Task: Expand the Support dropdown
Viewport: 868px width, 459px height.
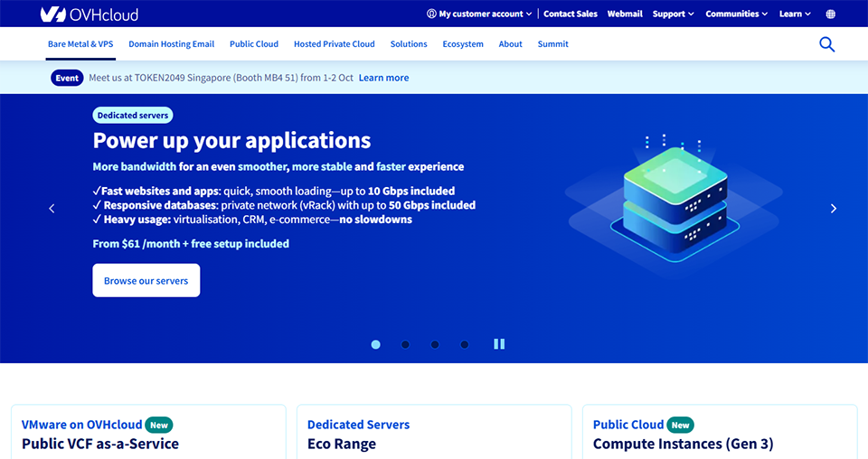Action: point(674,14)
